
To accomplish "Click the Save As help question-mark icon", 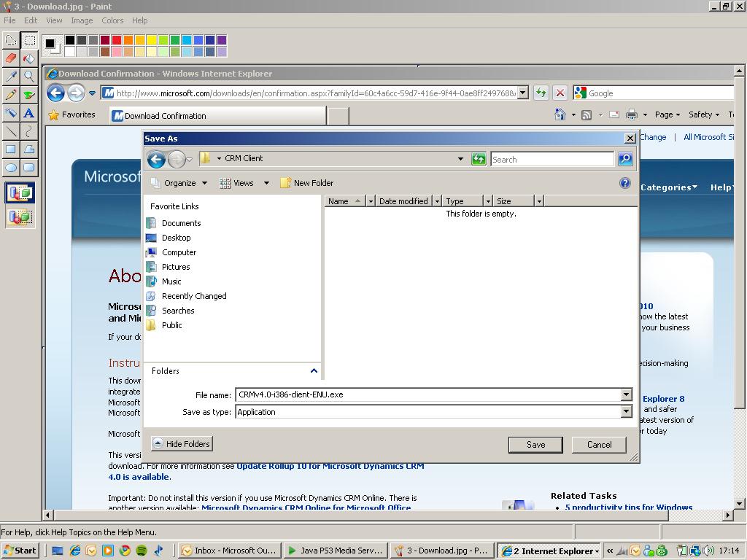I will (625, 183).
